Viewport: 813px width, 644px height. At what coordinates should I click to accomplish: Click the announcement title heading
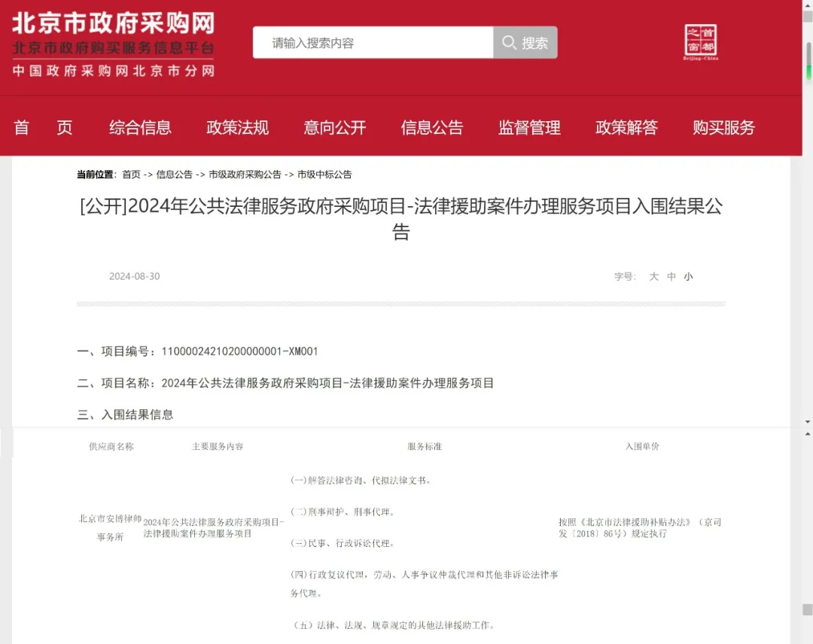[401, 219]
